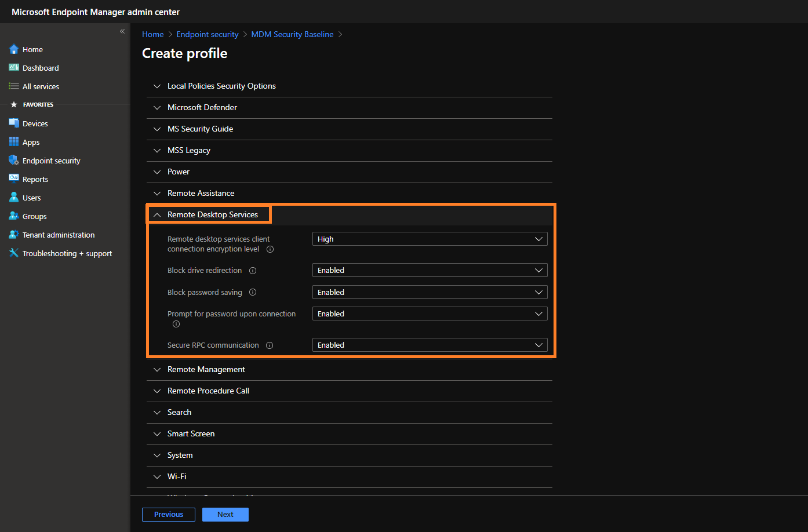Expand the System section
808x532 pixels.
350,455
